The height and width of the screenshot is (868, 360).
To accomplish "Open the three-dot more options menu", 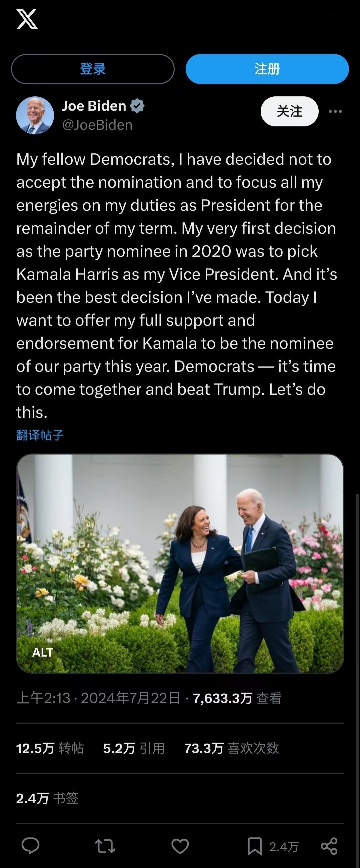I will pos(335,111).
